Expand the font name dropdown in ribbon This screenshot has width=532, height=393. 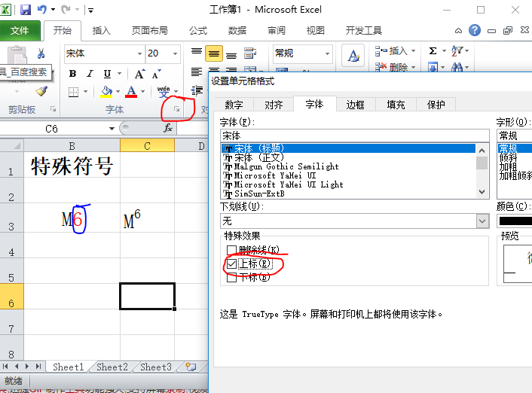click(x=139, y=53)
